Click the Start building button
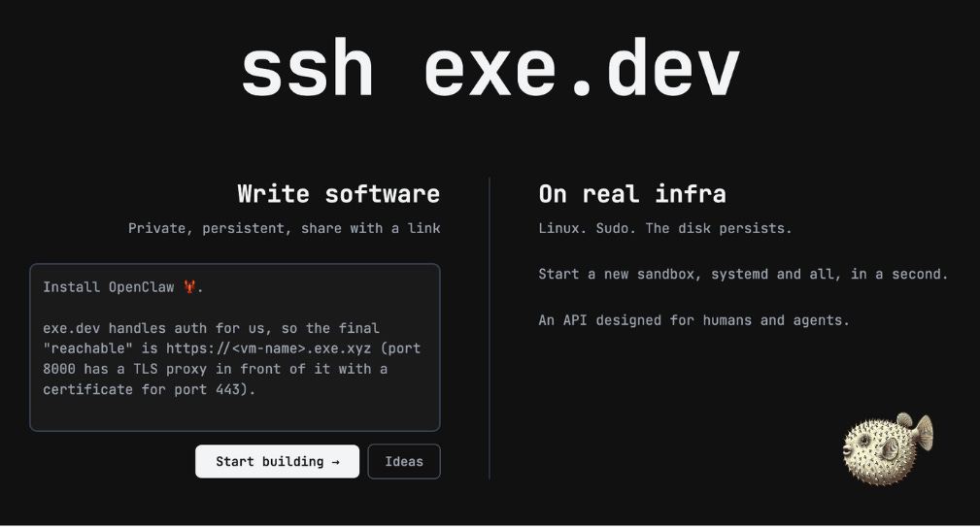 click(277, 462)
